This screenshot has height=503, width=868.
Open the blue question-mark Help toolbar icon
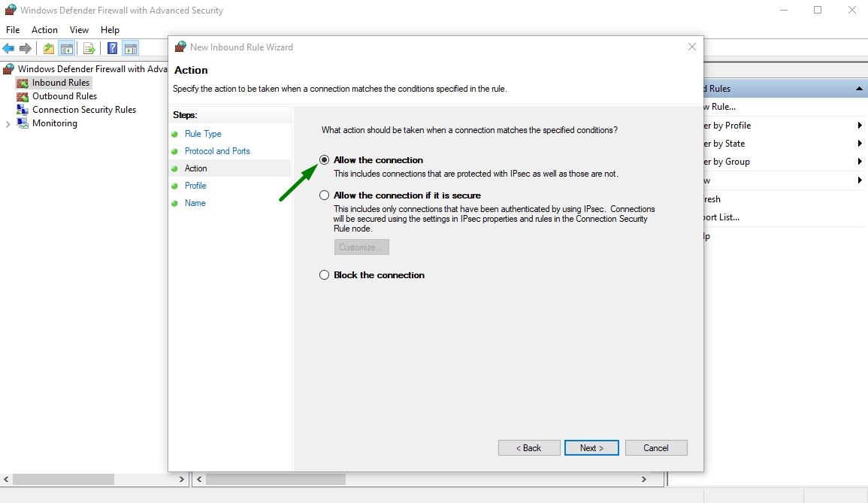click(x=113, y=49)
